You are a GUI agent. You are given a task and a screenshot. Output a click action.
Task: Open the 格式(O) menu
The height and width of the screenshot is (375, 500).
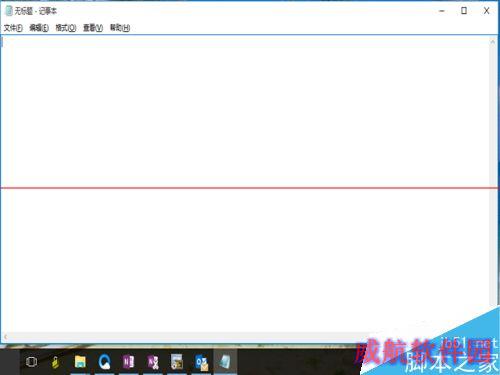(x=66, y=28)
